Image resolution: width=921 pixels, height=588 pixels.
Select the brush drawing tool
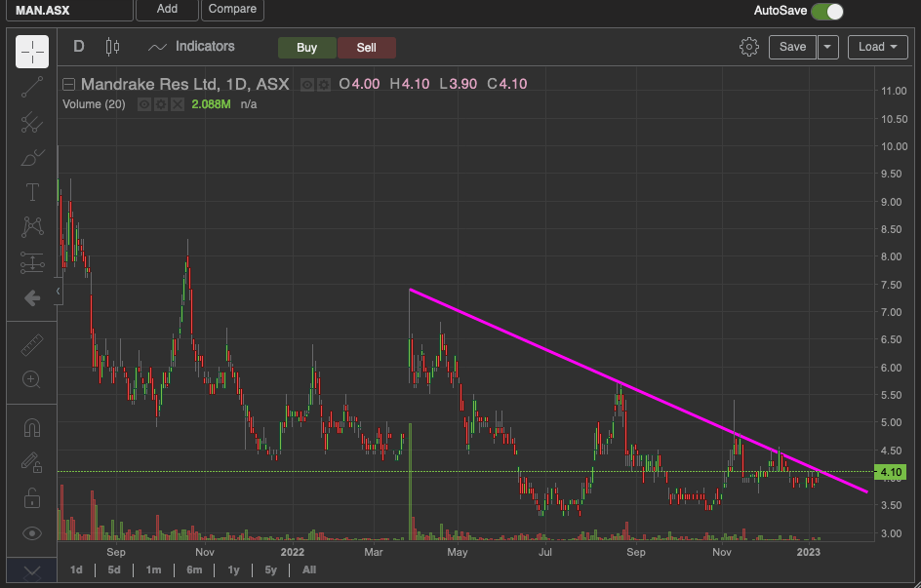pos(32,157)
